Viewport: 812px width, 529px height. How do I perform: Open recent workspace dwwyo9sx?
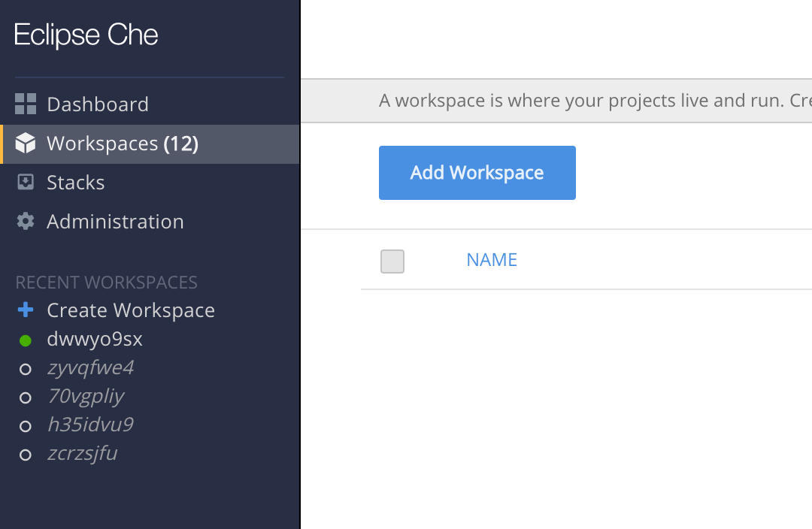(x=95, y=340)
